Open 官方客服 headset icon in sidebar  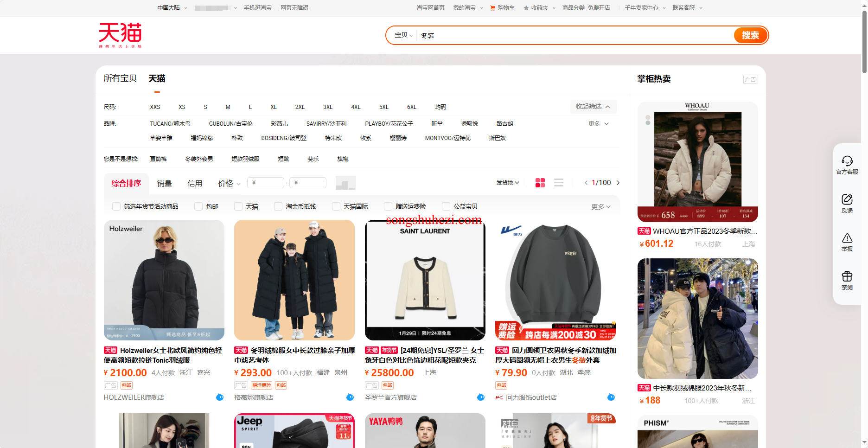pos(847,161)
